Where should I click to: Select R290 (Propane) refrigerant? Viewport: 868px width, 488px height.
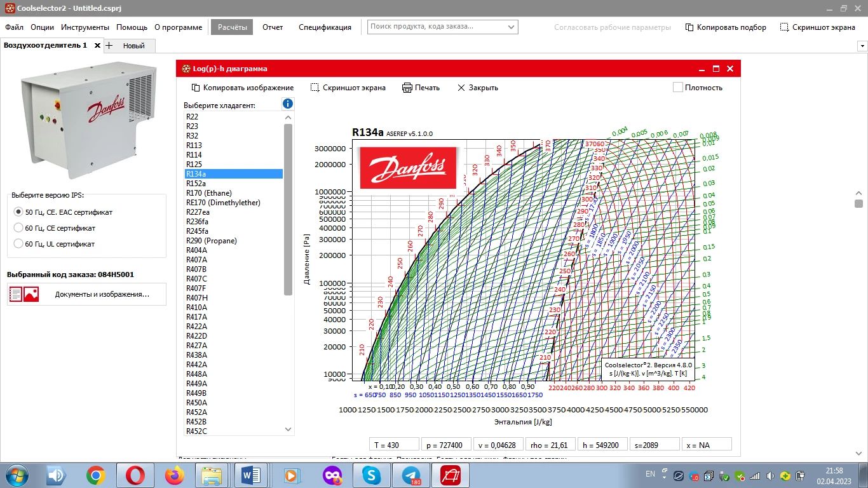coord(234,241)
